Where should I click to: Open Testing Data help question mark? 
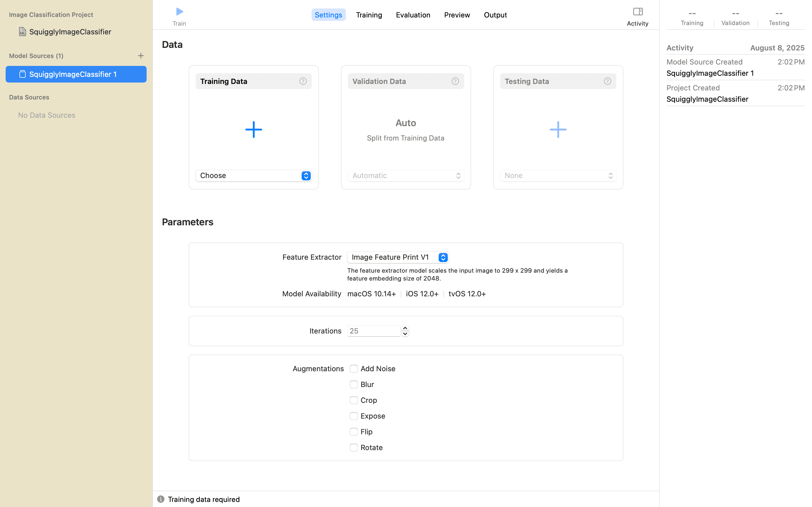click(607, 81)
